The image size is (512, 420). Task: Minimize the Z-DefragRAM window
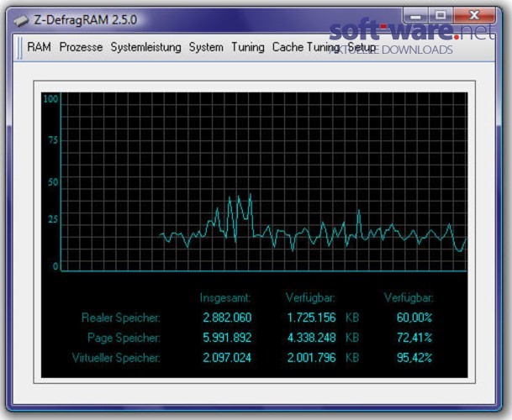coord(415,16)
